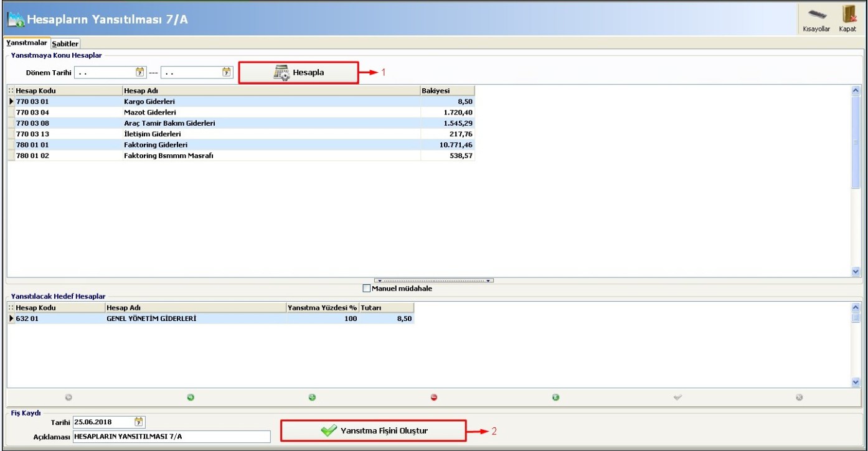868x451 pixels.
Task: Select the Faktoring Giderleri row
Action: 241,145
